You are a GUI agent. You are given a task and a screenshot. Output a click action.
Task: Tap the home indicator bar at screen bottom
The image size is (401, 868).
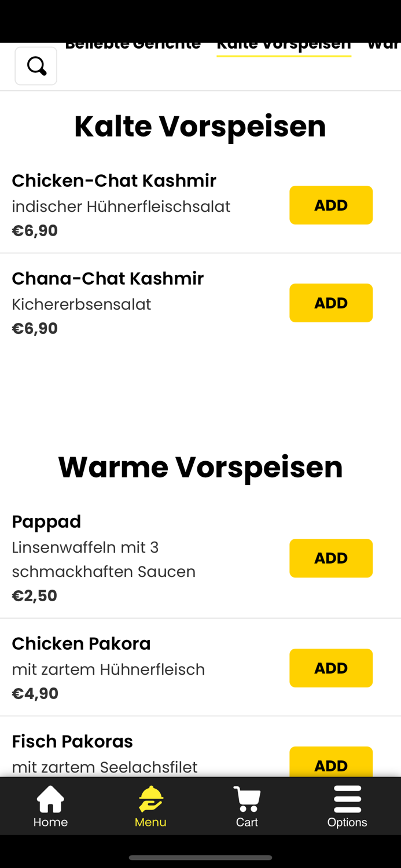point(200,858)
